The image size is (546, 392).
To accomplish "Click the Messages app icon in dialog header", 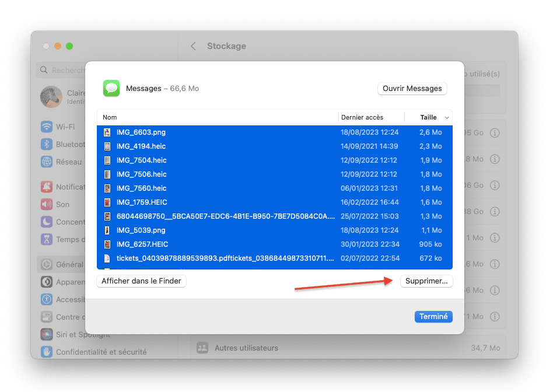I will coord(111,89).
